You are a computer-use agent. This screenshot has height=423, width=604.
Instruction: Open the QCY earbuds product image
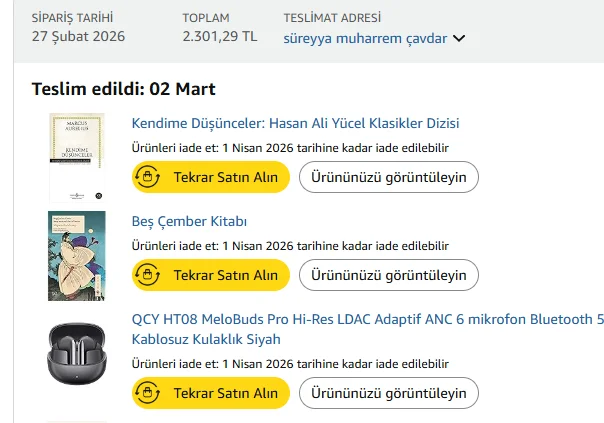click(x=77, y=352)
